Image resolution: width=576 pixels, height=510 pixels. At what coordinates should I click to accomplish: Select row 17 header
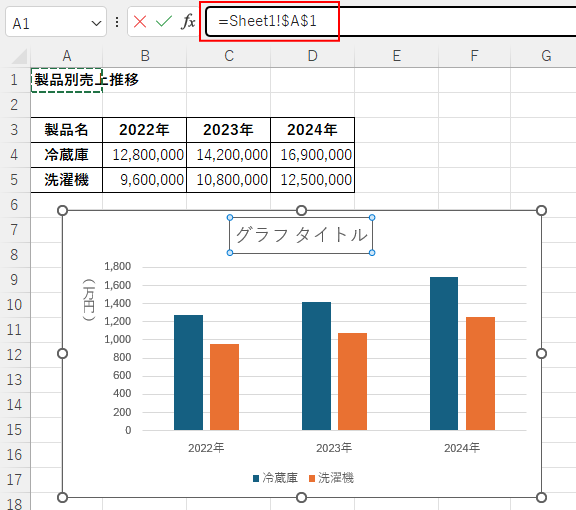click(15, 480)
